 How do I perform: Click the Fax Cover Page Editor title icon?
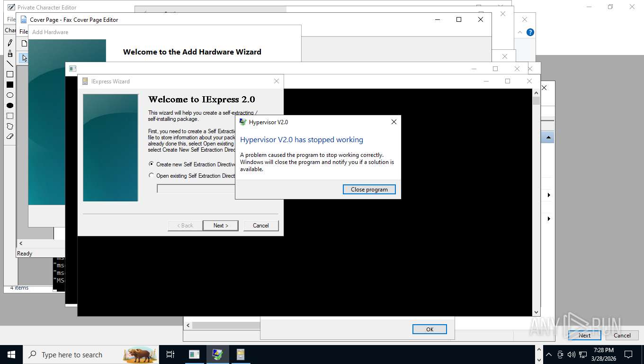point(24,19)
